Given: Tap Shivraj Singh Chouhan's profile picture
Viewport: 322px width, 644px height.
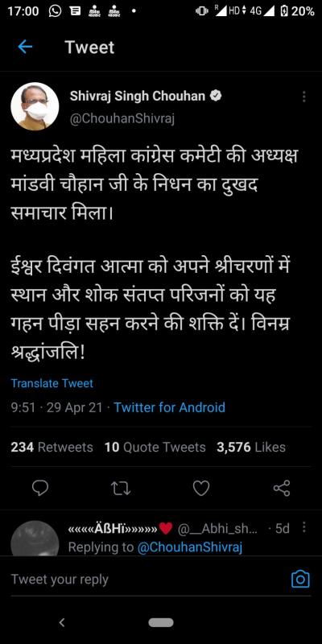Looking at the screenshot, I should point(35,106).
